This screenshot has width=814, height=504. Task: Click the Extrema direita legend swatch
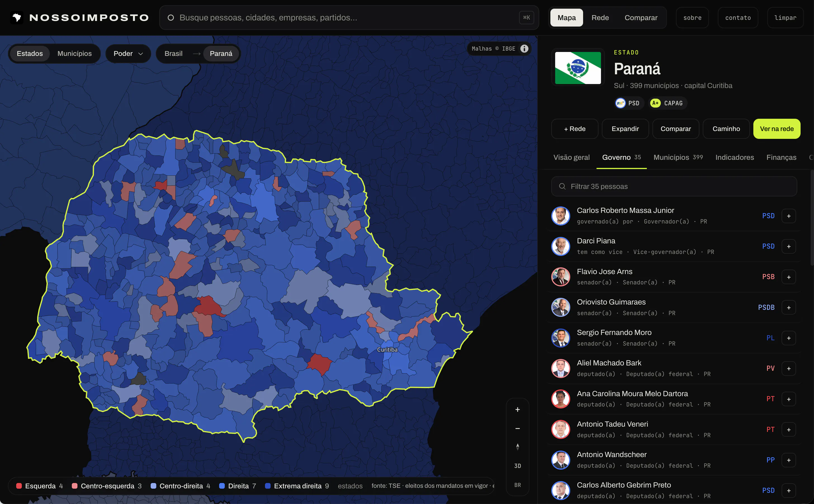coord(268,486)
